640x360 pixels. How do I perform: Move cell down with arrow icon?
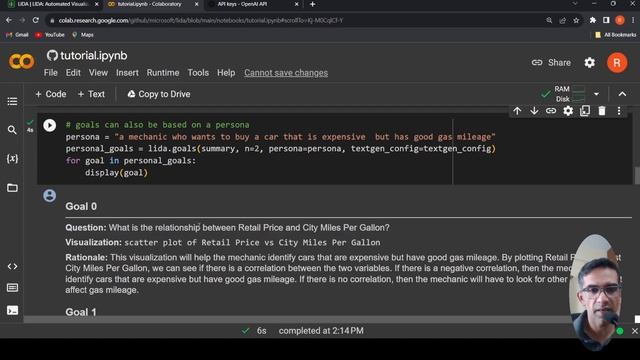pos(534,111)
